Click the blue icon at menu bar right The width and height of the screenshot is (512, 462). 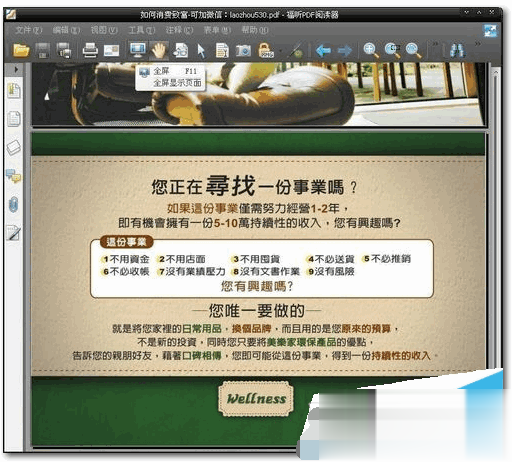(x=490, y=31)
